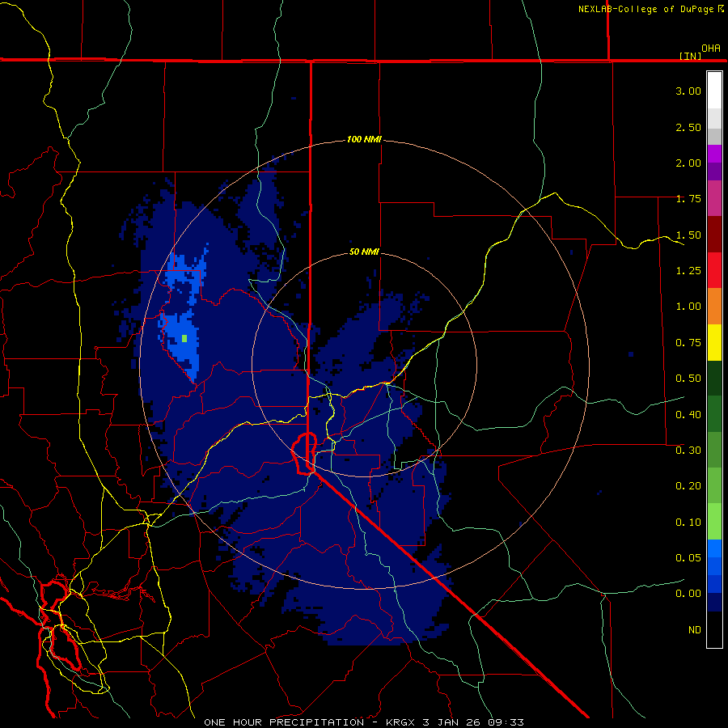Select the 0.00 legend value
728x728 pixels.
(x=688, y=594)
